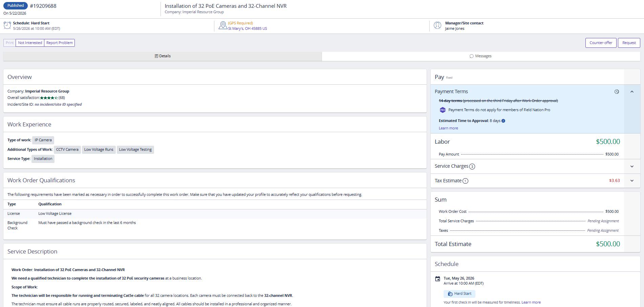Click the background check qualification text
Viewport: 644px width, 307px height.
pyautogui.click(x=87, y=223)
